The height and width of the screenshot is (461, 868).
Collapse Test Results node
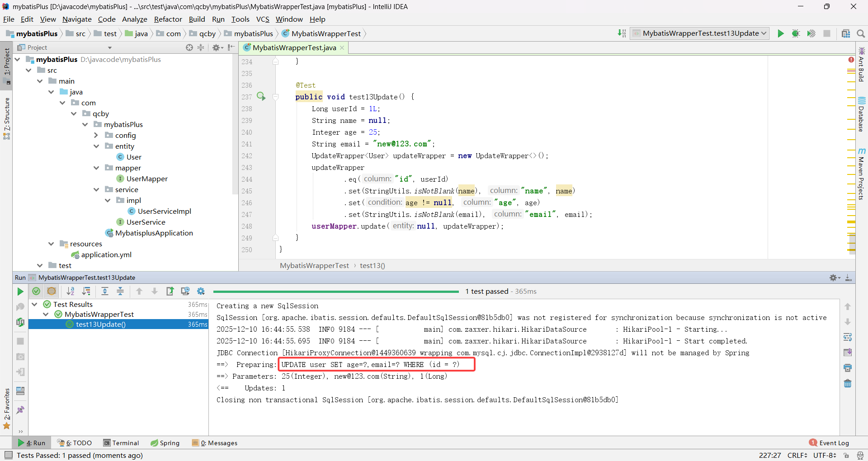[34, 304]
